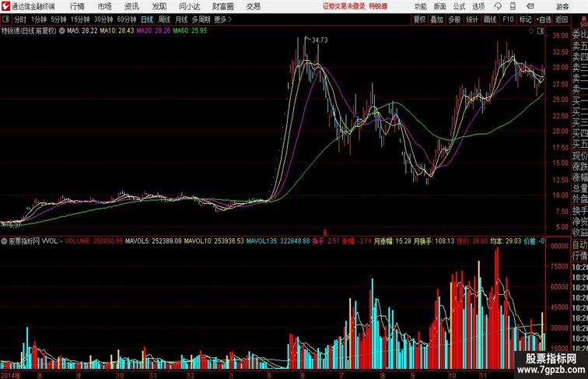The height and width of the screenshot is (379, 588).
Task: Open the F10 company info button
Action: coord(508,19)
